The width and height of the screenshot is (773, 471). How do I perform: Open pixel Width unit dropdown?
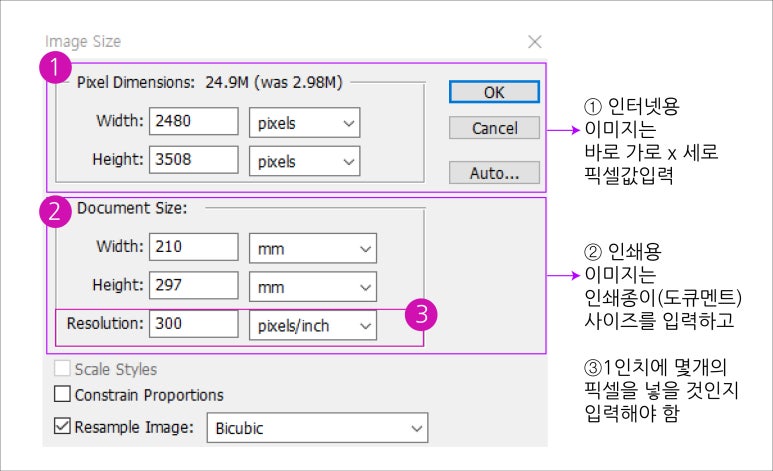[x=305, y=122]
